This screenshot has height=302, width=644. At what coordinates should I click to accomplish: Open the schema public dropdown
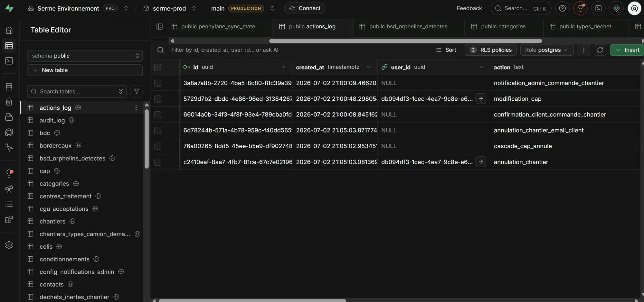pyautogui.click(x=85, y=56)
